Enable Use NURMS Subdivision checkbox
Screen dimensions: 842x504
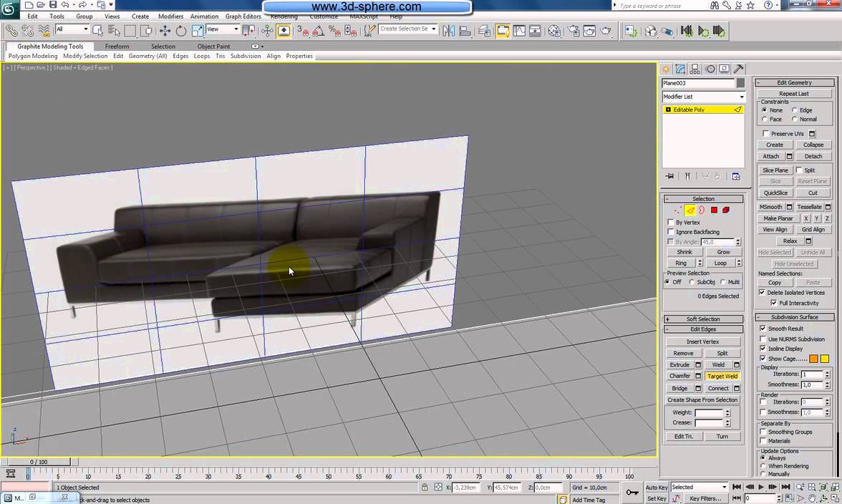click(x=763, y=339)
